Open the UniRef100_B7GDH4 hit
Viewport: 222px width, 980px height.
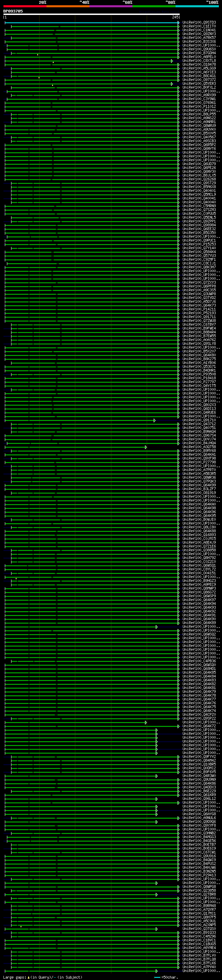[199, 53]
